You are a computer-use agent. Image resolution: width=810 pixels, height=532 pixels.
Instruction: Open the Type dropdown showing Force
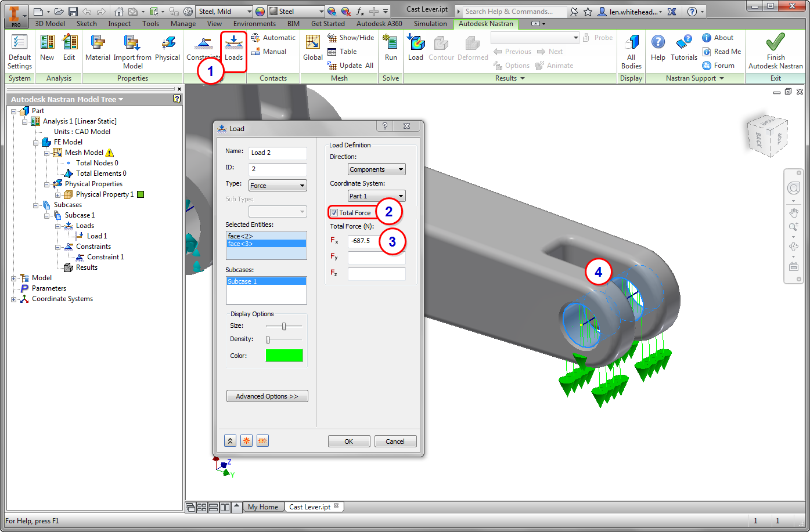(x=278, y=186)
